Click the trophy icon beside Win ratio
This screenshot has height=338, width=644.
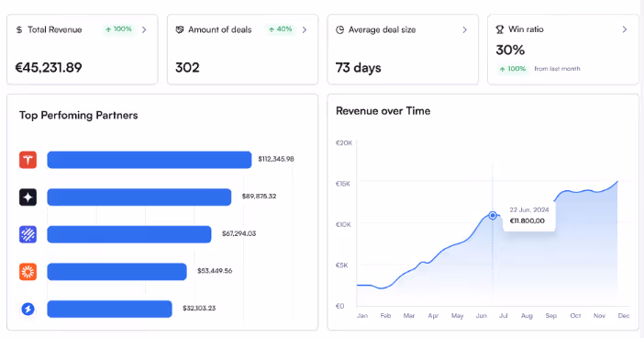(500, 29)
